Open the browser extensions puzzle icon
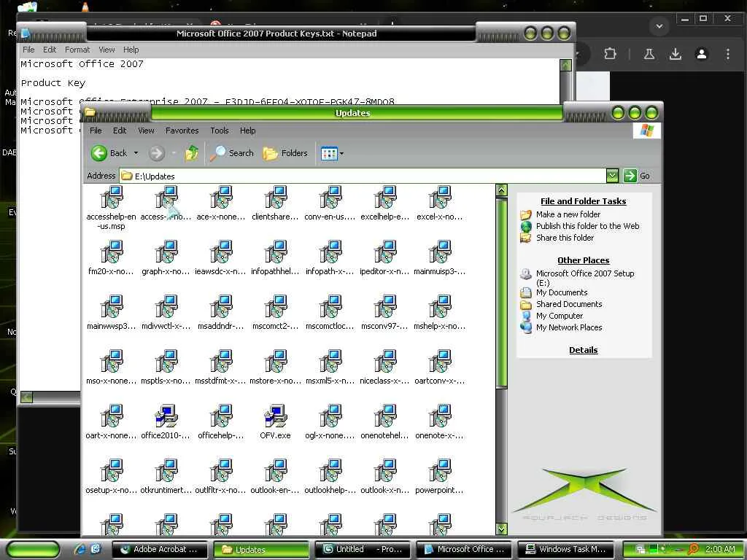The width and height of the screenshot is (747, 560). click(x=611, y=54)
